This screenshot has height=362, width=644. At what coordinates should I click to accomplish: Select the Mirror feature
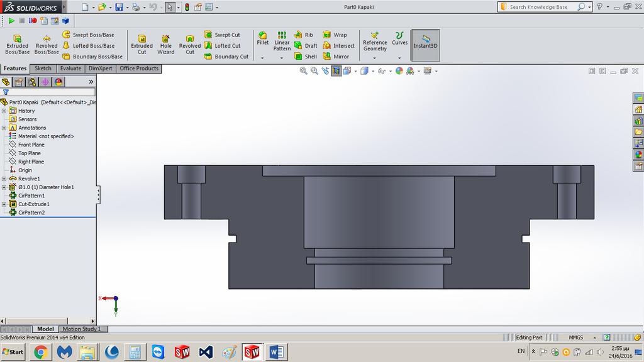pyautogui.click(x=336, y=56)
